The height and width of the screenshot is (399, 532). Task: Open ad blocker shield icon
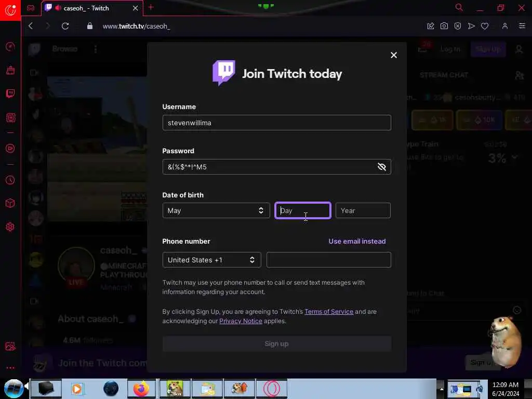click(x=458, y=26)
